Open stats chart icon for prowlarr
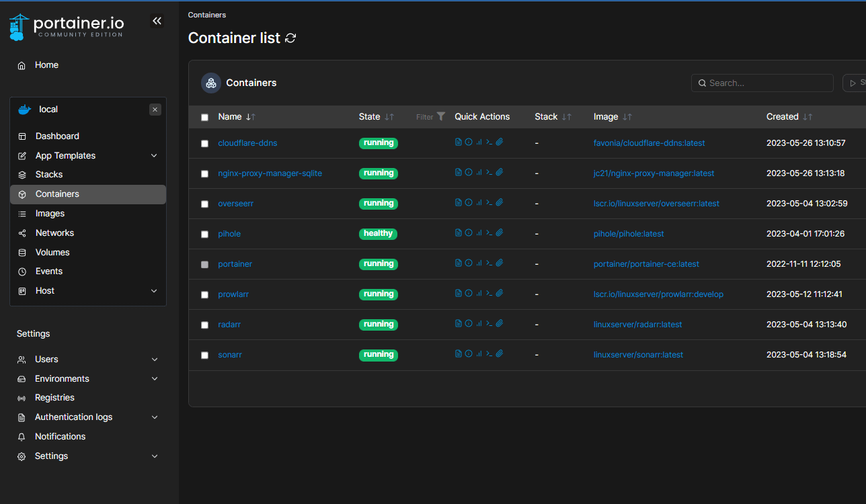This screenshot has width=866, height=504. (x=479, y=294)
